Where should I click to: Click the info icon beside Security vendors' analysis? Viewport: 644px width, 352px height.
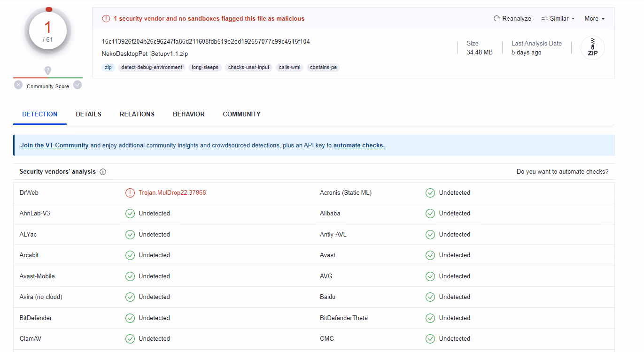pyautogui.click(x=103, y=172)
